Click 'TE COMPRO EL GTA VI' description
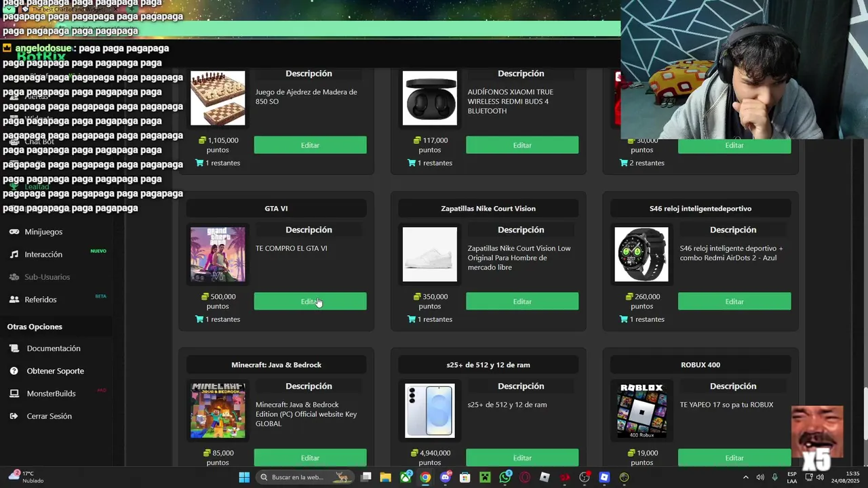The height and width of the screenshot is (488, 868). pos(292,249)
